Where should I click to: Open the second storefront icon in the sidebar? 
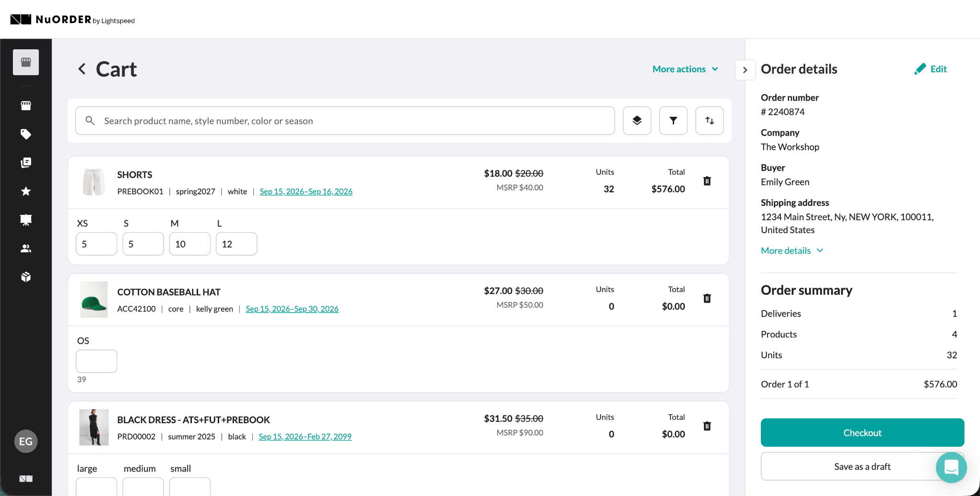[x=26, y=105]
